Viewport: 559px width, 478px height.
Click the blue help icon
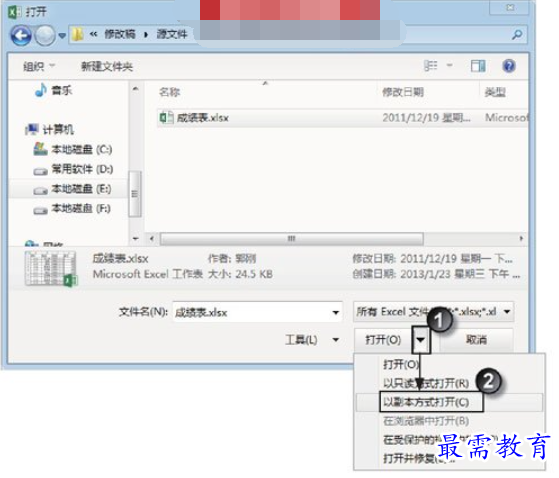pyautogui.click(x=509, y=66)
